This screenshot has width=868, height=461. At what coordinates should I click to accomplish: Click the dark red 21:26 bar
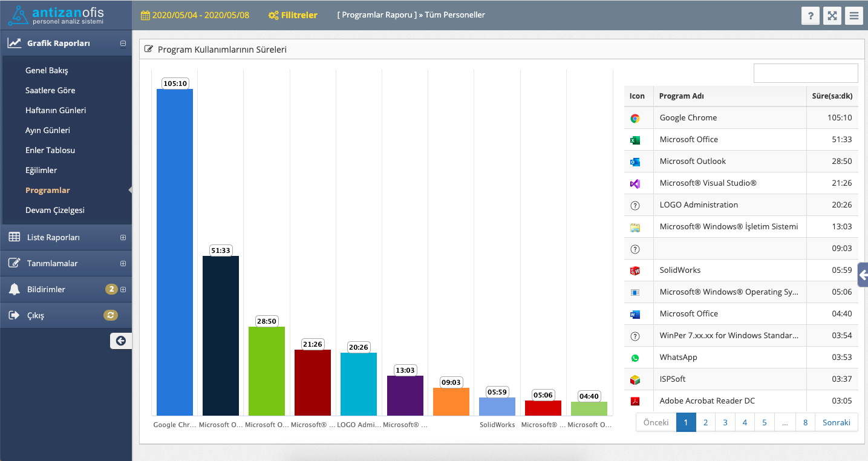coord(313,382)
